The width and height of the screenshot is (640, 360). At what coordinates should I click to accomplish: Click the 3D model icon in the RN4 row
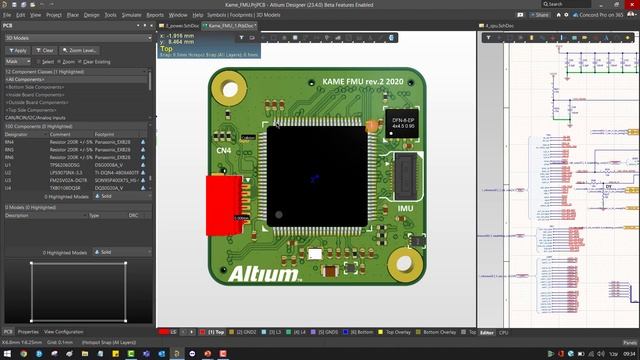tap(143, 142)
